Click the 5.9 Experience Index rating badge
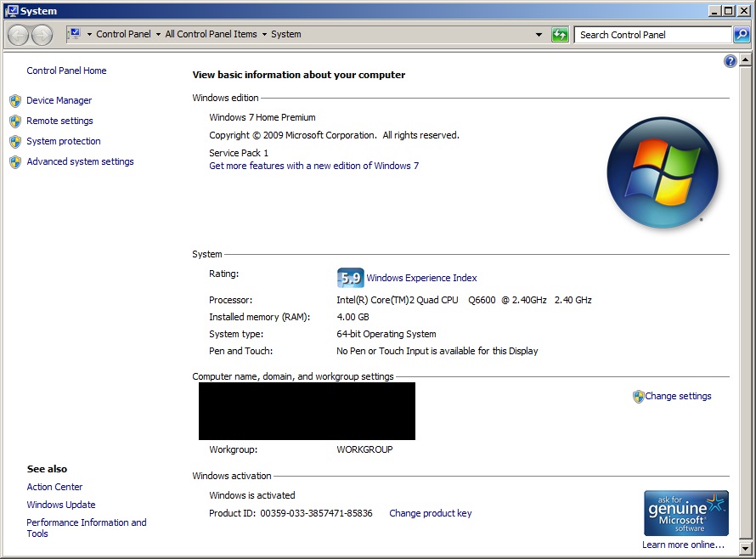The image size is (756, 559). click(351, 278)
